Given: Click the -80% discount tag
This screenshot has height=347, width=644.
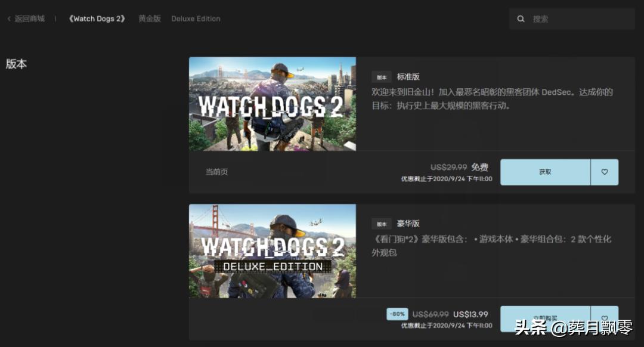Looking at the screenshot, I should point(397,315).
